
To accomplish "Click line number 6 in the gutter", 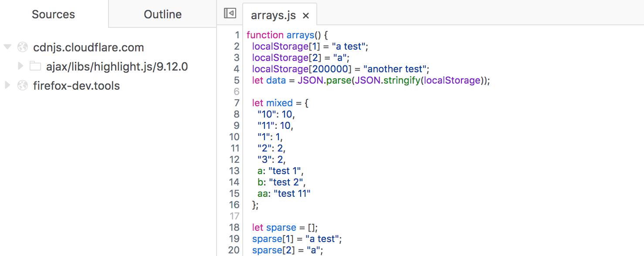I will point(237,91).
